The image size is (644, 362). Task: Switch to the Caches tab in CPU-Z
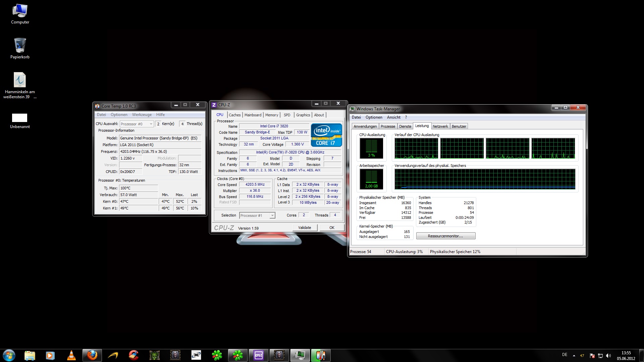[x=235, y=115]
